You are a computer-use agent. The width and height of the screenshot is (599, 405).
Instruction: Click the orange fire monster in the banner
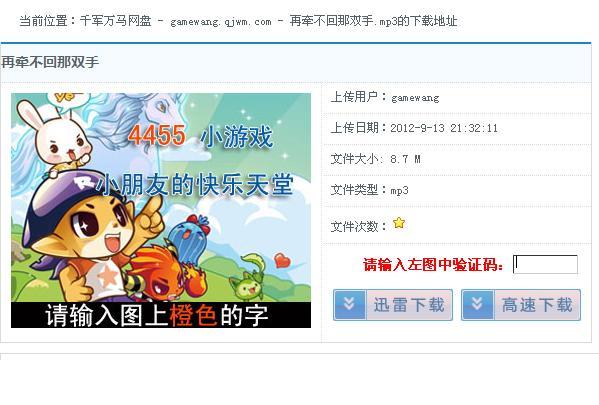[x=164, y=273]
